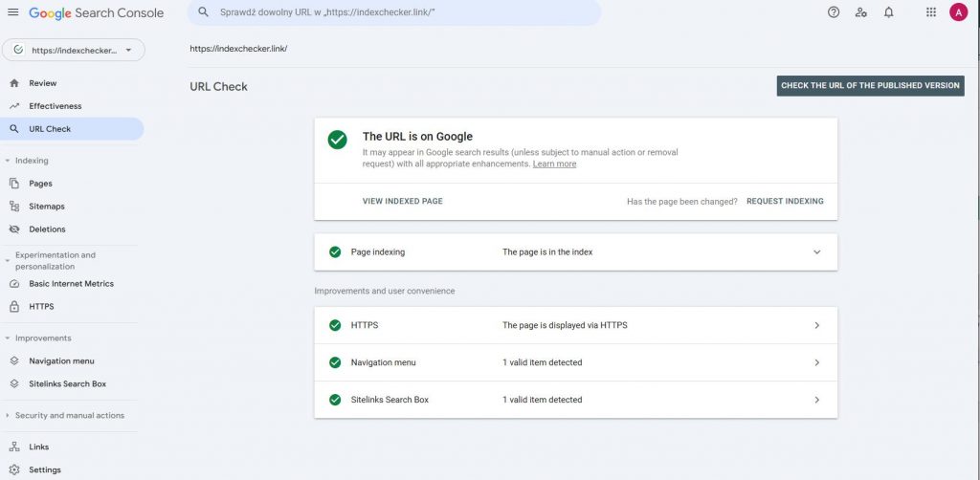This screenshot has height=480, width=980.
Task: Click the account avatar icon
Action: coord(958,12)
